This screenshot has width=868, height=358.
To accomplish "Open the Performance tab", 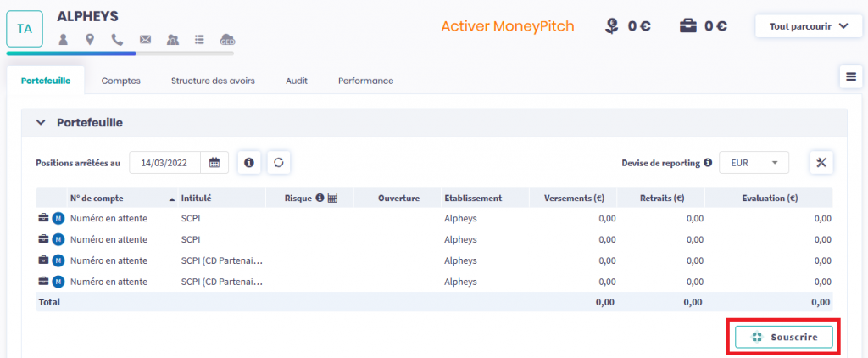I will [365, 81].
